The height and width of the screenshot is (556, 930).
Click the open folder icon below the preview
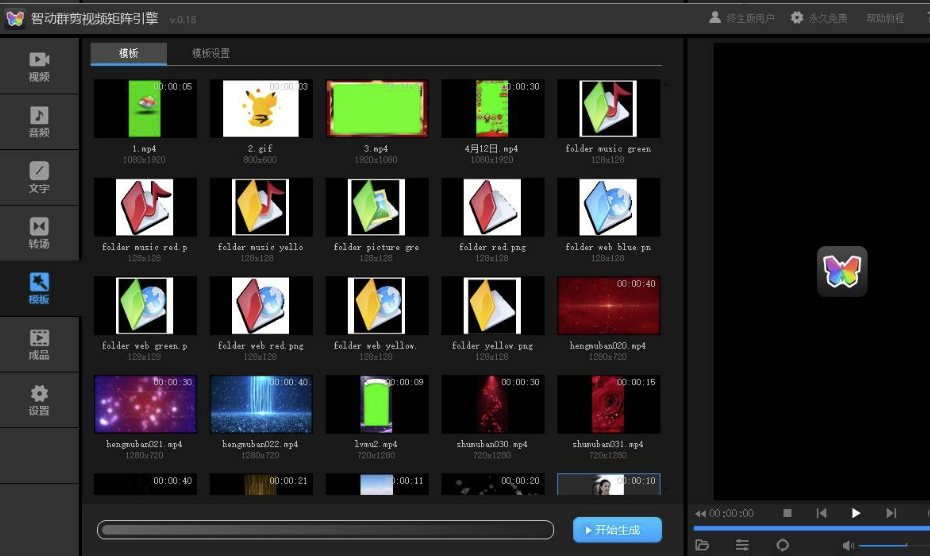[x=702, y=545]
